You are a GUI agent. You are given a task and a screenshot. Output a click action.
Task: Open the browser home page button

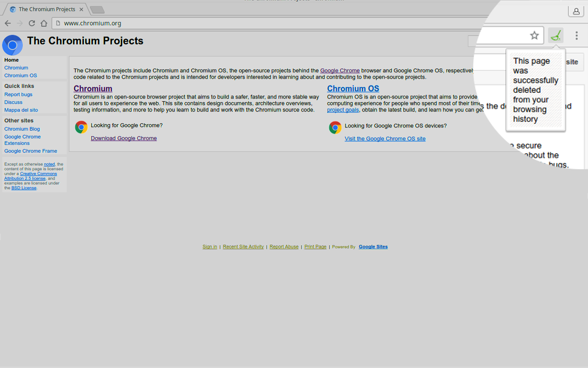pos(44,23)
